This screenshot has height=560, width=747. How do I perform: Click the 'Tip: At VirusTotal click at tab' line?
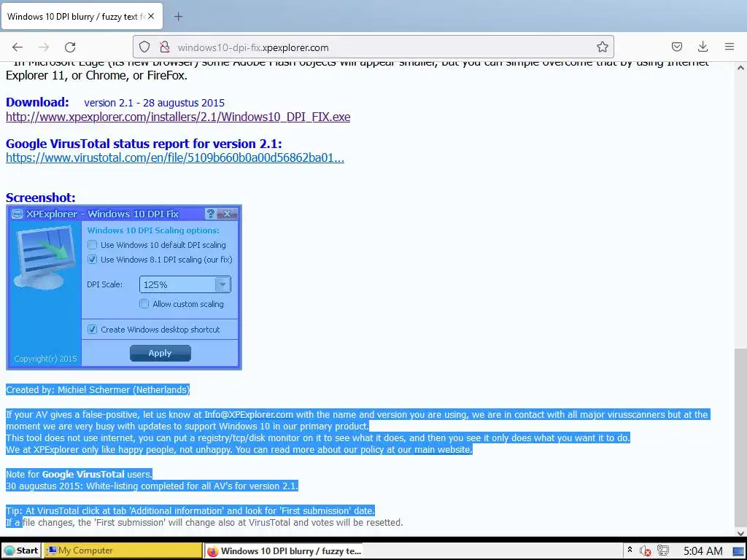190,510
